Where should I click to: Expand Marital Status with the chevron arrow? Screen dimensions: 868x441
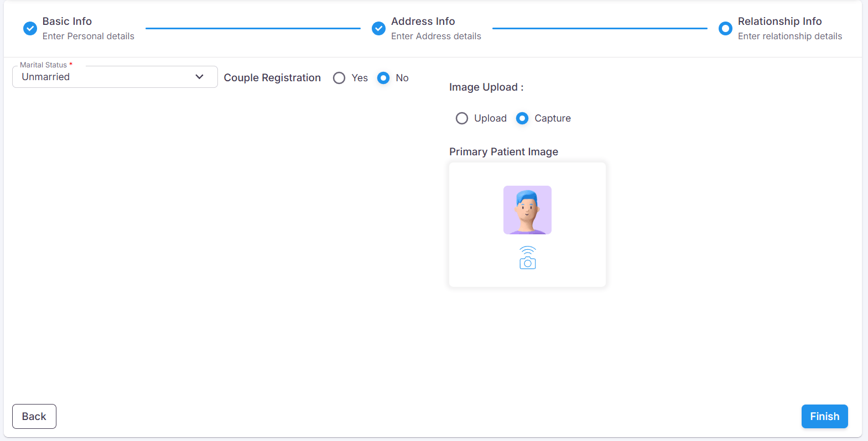tap(200, 77)
